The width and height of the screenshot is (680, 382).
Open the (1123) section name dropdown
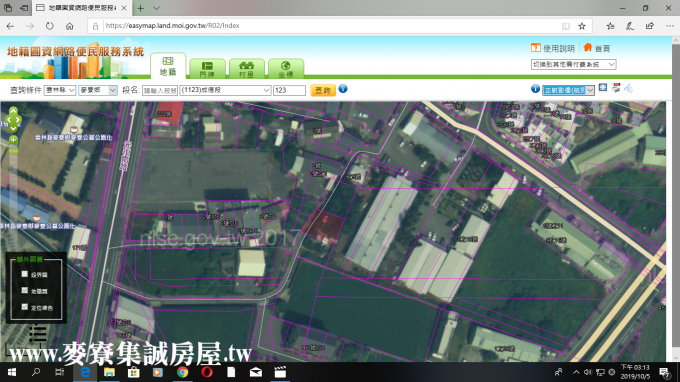click(x=226, y=90)
